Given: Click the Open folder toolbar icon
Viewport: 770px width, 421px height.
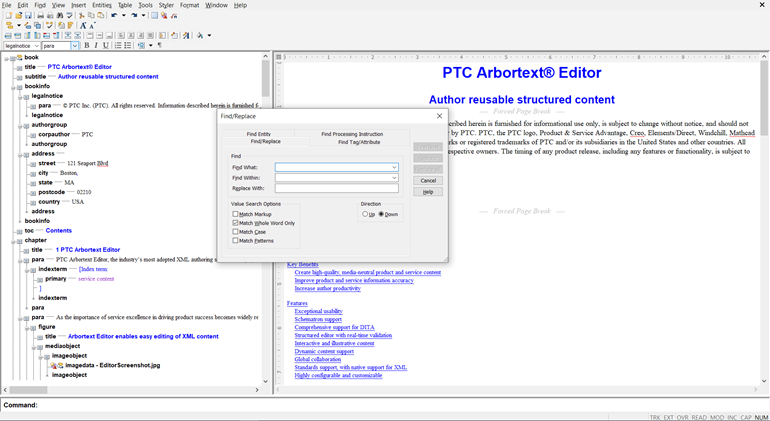Looking at the screenshot, I should coord(19,15).
